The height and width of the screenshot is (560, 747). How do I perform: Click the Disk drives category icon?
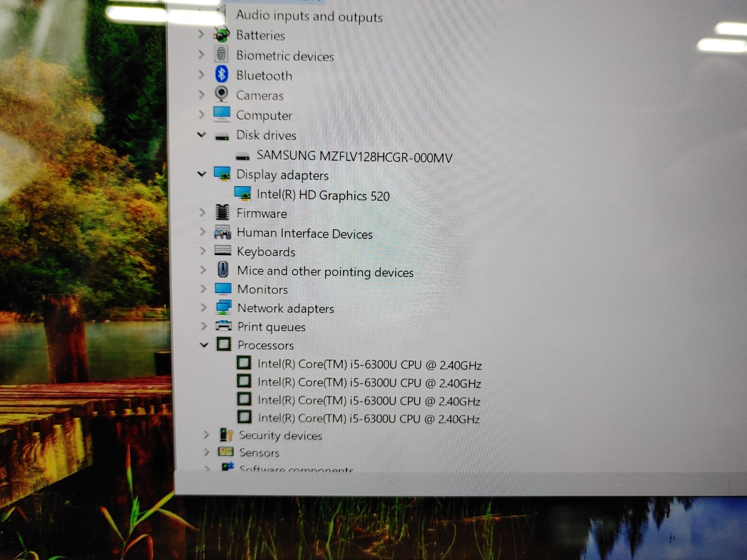(x=222, y=137)
